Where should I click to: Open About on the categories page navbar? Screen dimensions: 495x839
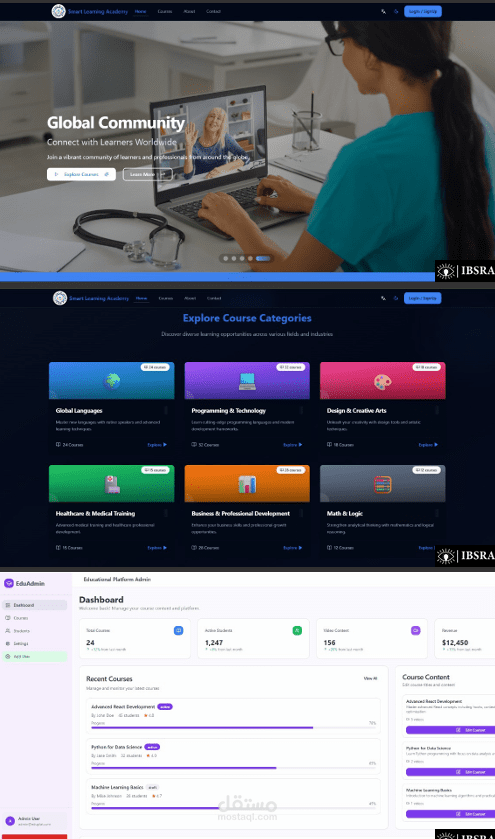pos(190,298)
